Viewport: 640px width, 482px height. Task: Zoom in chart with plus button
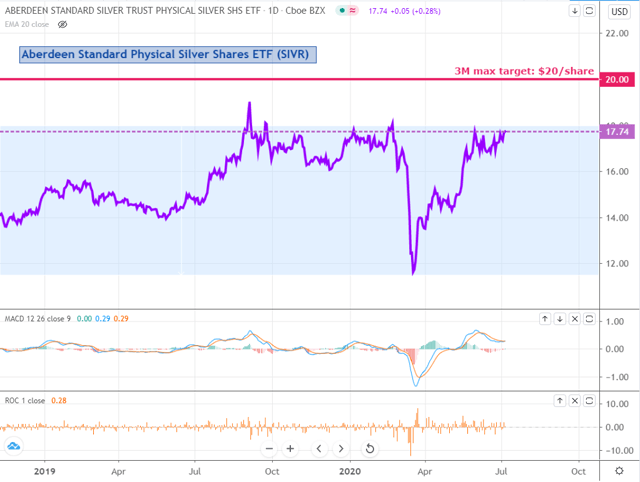290,449
